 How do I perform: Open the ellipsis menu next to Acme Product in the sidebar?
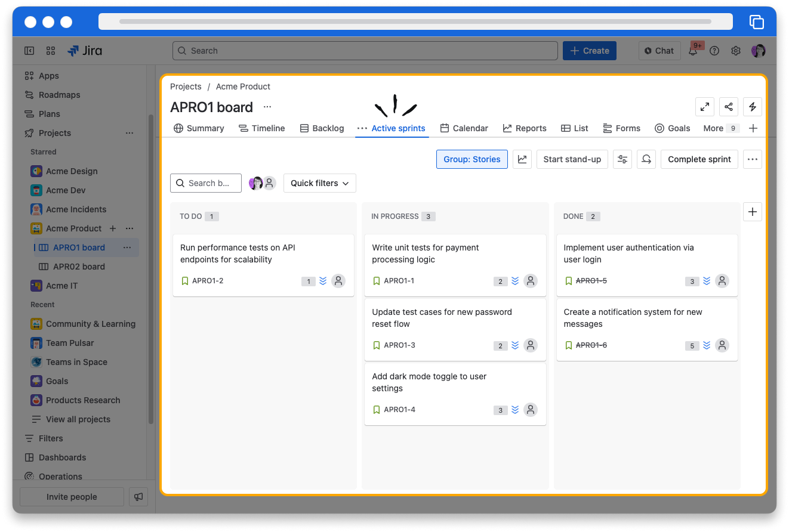coord(130,228)
